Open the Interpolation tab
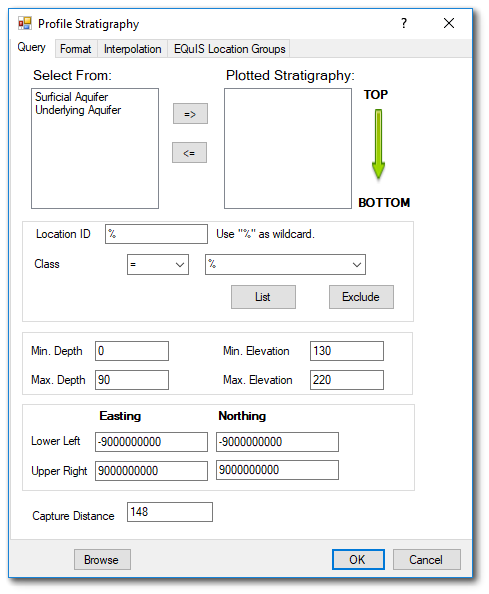Screen dimensions: 489x594 133,49
